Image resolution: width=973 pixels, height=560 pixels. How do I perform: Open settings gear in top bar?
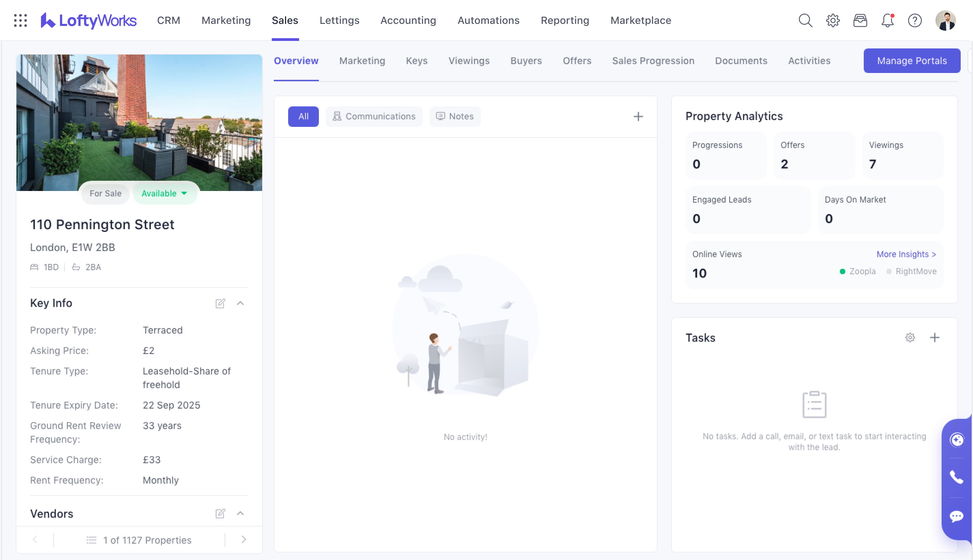pos(833,20)
